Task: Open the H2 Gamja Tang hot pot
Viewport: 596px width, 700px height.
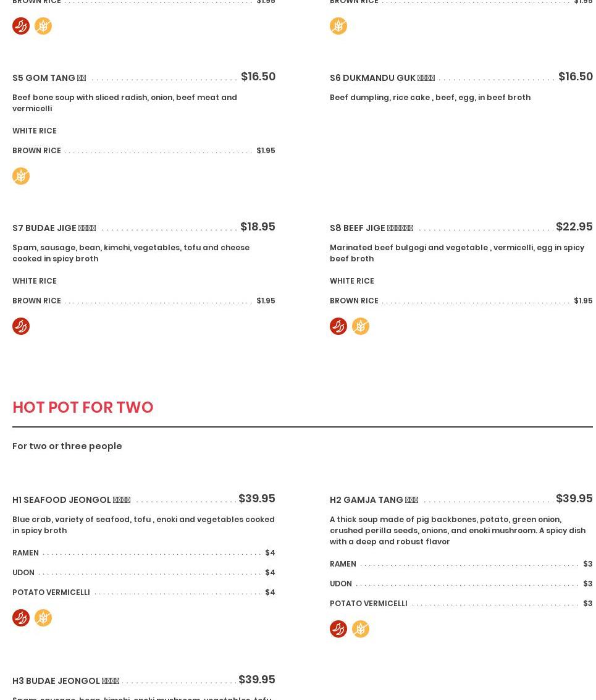Action: pyautogui.click(x=374, y=500)
